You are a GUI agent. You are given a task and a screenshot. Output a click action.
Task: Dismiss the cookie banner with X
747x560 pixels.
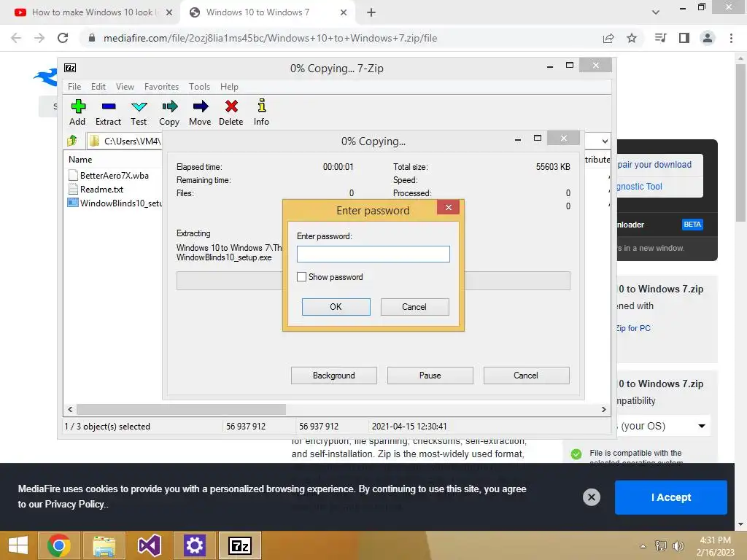point(591,497)
